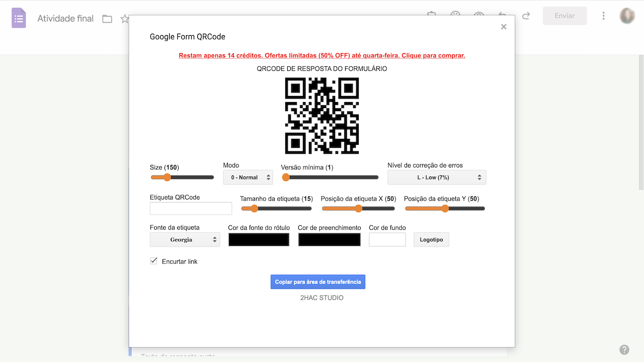Click the Tamanho da etiqueta slider handle
644x362 pixels.
[x=254, y=209]
